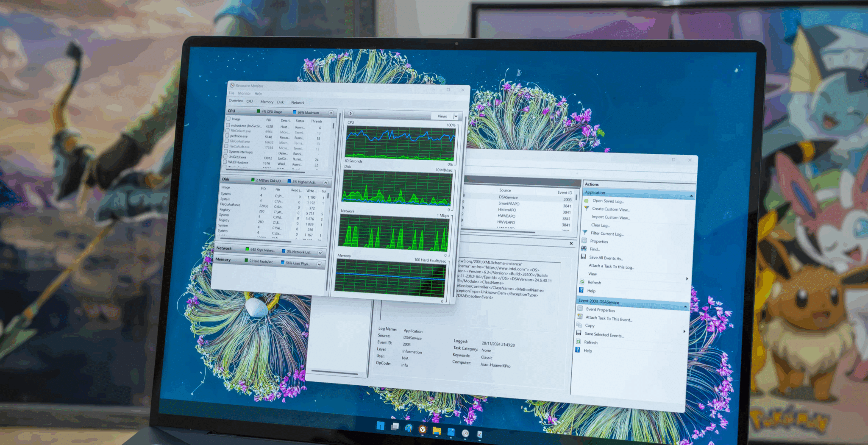Viewport: 868px width, 445px height.
Task: Switch to the Disk tab
Action: click(x=280, y=102)
